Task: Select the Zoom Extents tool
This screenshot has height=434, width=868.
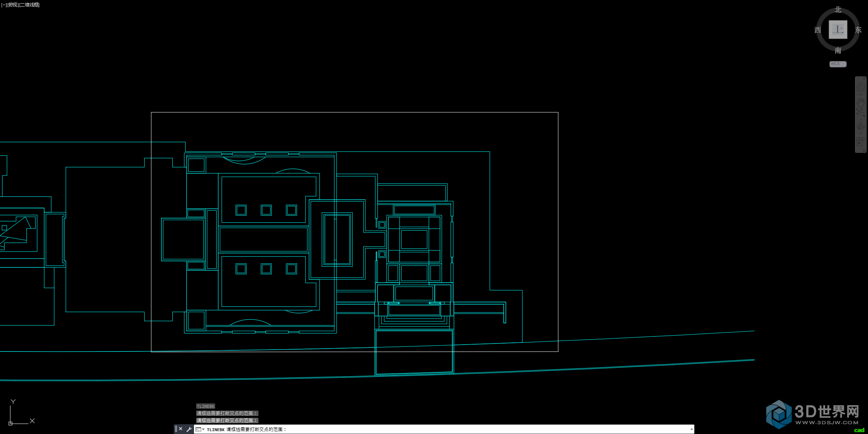Action: click(x=861, y=112)
